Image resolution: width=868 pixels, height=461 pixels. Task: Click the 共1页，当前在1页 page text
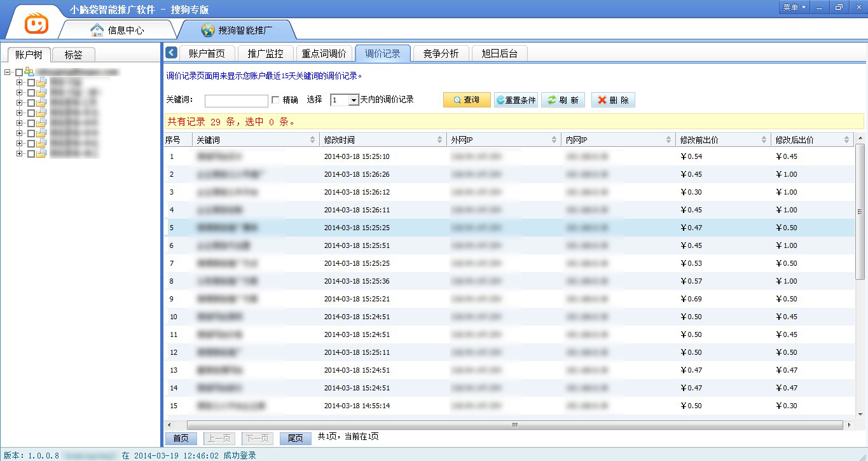point(348,437)
